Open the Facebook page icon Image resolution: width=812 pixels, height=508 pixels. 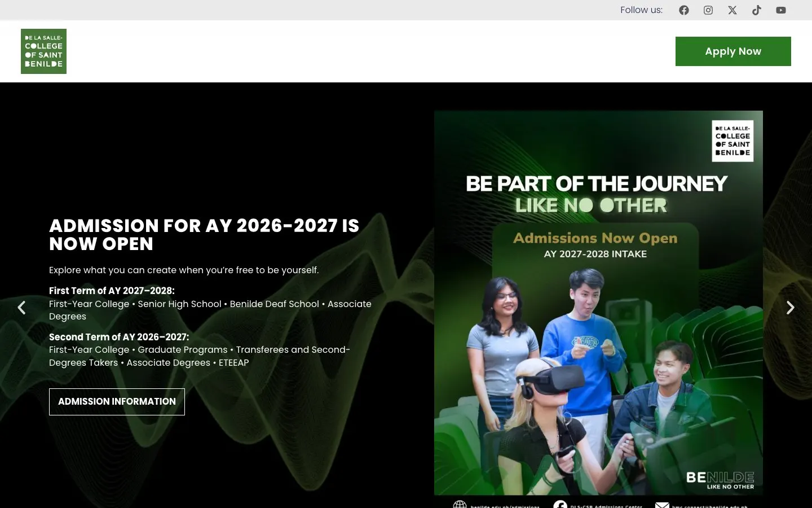684,10
